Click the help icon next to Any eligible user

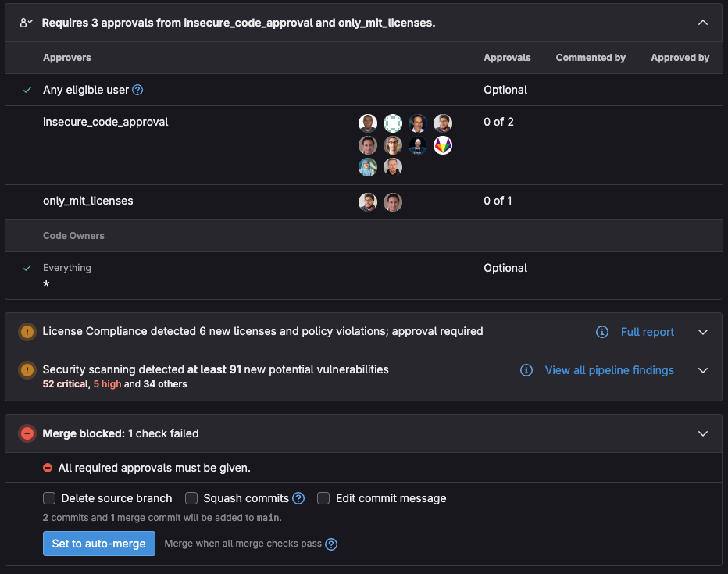tap(137, 90)
